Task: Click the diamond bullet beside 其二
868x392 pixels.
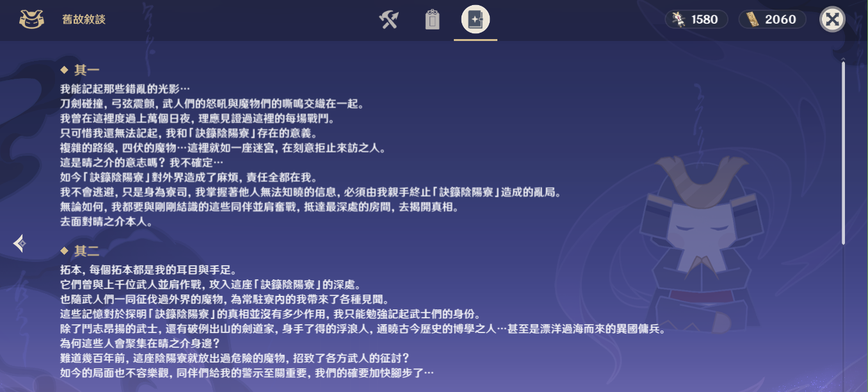Action: pyautogui.click(x=64, y=250)
